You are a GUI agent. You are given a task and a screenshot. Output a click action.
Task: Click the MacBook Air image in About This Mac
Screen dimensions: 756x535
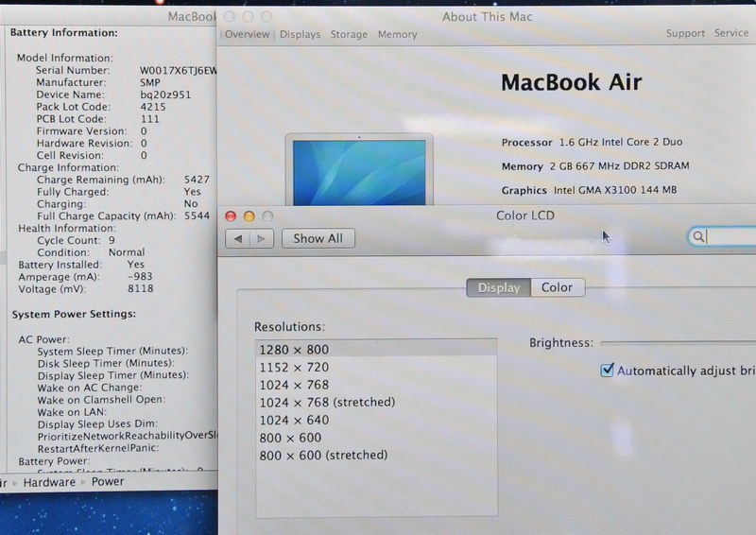pyautogui.click(x=359, y=170)
